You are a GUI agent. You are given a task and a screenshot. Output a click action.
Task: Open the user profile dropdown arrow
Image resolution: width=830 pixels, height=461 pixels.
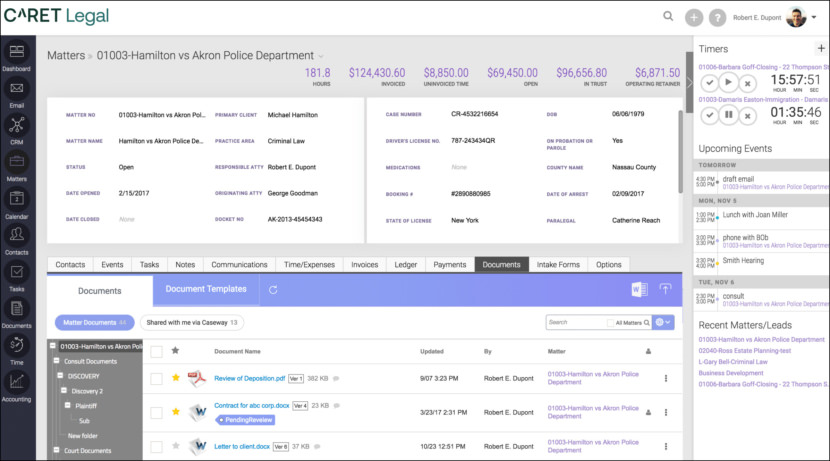814,17
